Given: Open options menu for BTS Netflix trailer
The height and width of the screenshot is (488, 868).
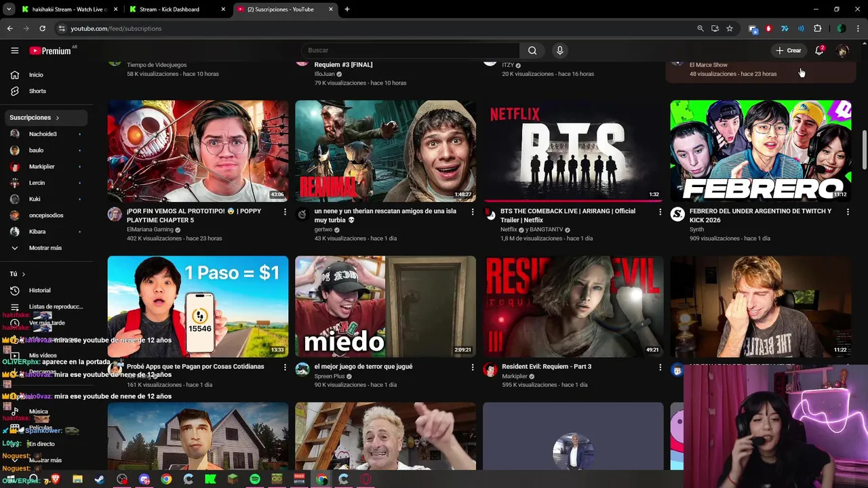Looking at the screenshot, I should 660,212.
